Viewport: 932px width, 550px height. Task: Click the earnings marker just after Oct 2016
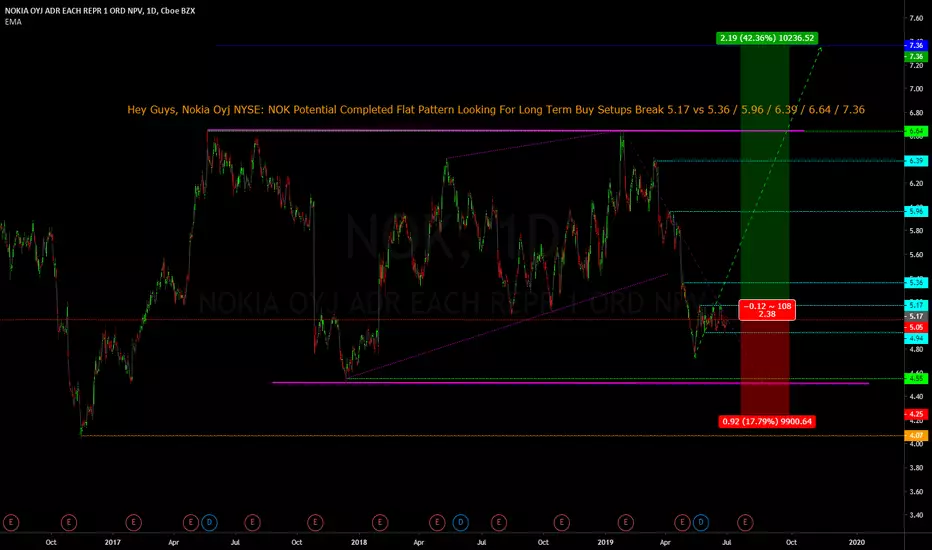[69, 523]
